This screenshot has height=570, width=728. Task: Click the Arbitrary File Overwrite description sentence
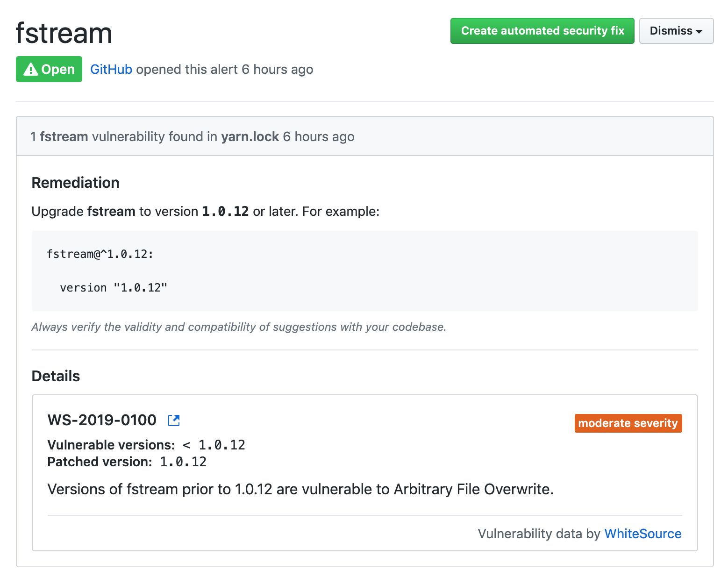click(x=300, y=489)
